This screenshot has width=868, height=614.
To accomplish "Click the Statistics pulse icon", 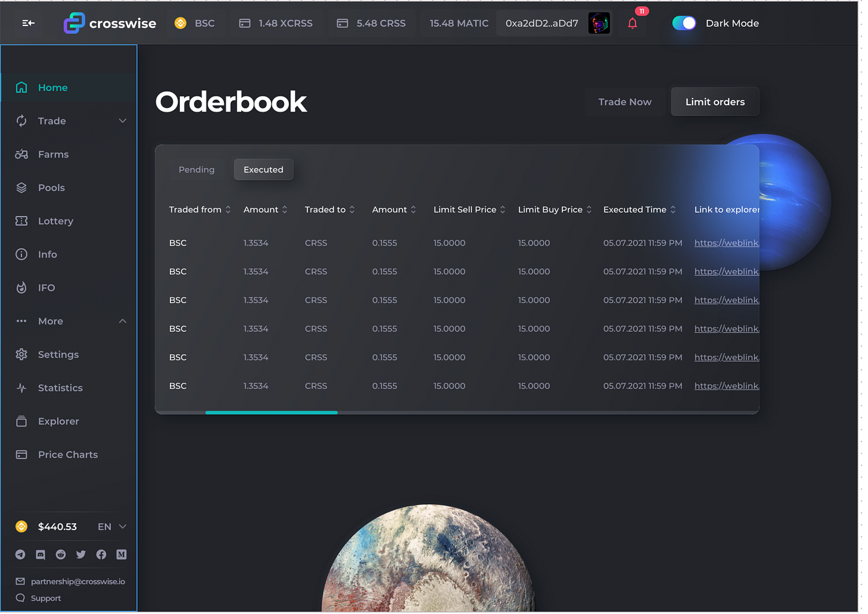I will (x=22, y=388).
